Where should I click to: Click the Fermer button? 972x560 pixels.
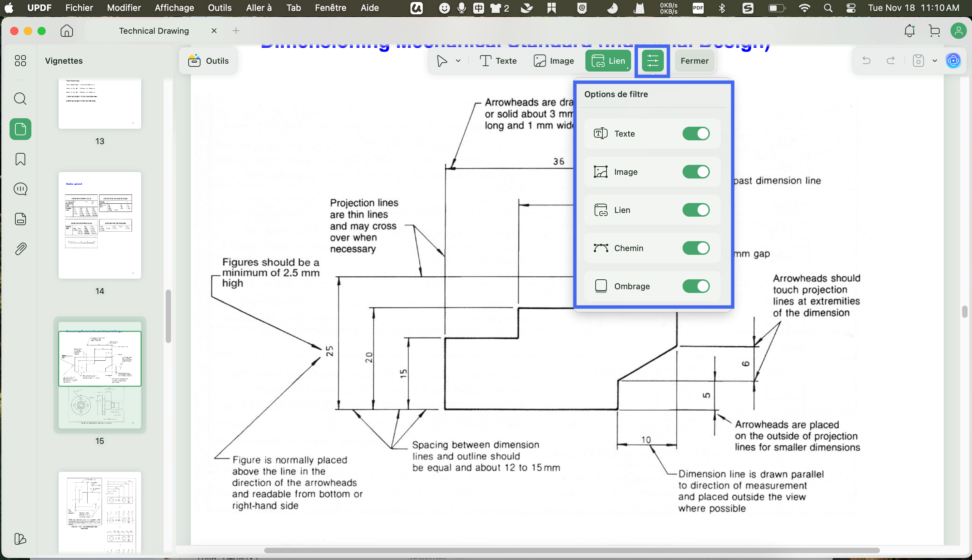click(x=694, y=61)
